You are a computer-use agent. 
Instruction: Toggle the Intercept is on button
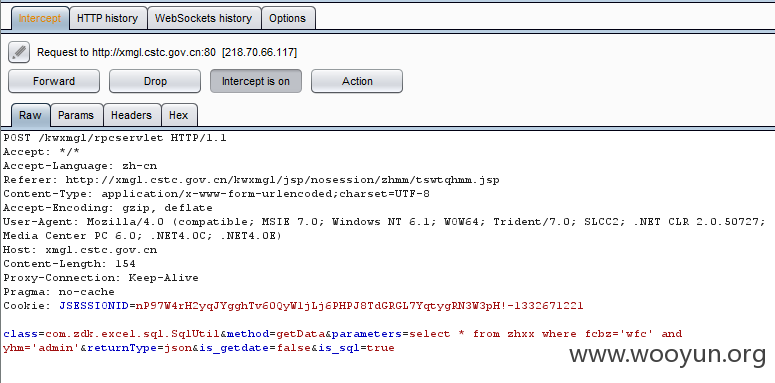point(256,81)
